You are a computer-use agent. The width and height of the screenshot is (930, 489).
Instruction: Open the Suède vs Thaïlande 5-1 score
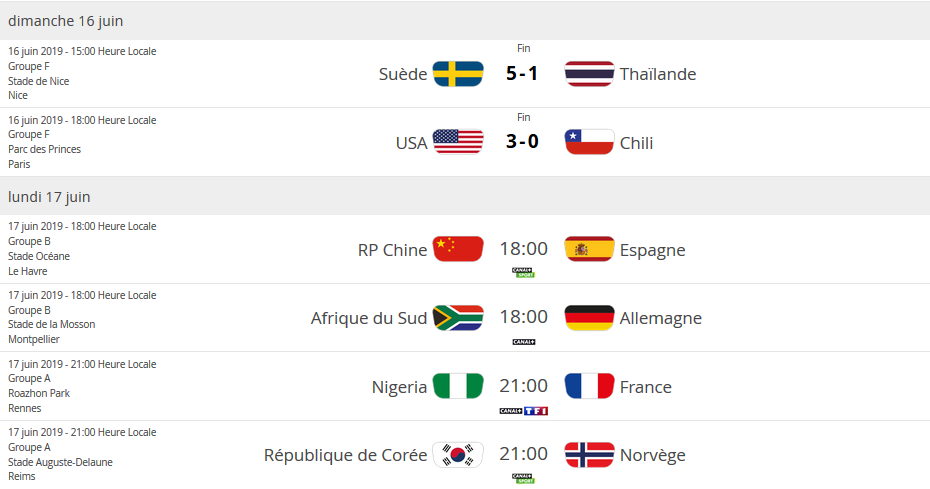523,74
